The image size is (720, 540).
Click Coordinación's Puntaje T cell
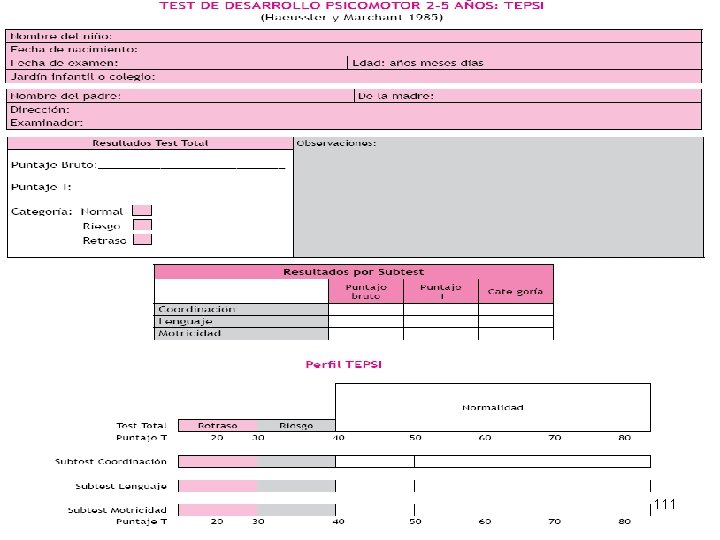(x=441, y=309)
